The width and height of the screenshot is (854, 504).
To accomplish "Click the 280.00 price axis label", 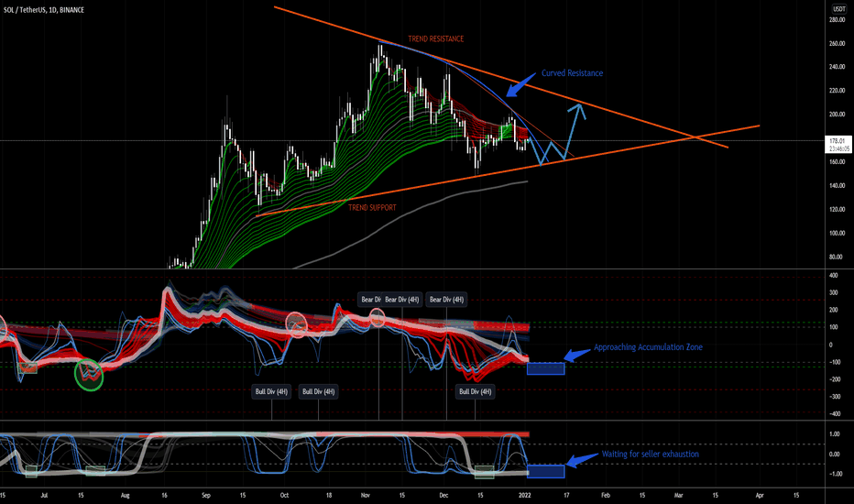I will 838,19.
